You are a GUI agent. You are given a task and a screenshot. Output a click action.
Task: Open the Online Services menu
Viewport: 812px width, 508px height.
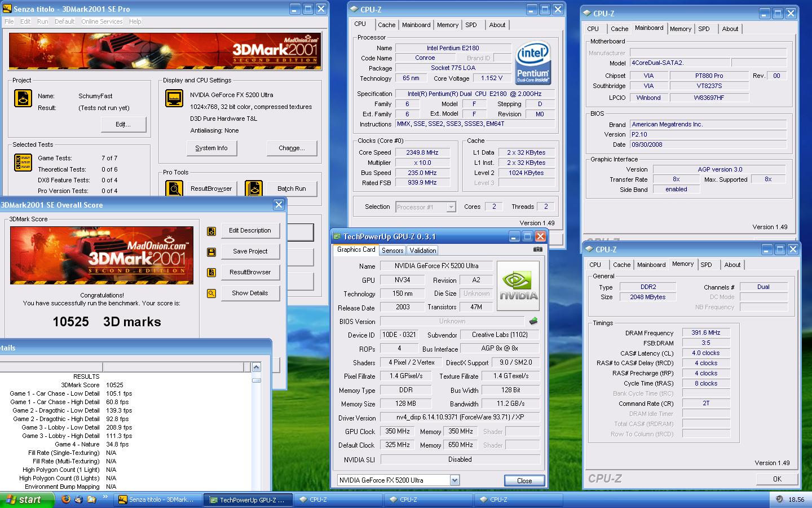pos(101,21)
